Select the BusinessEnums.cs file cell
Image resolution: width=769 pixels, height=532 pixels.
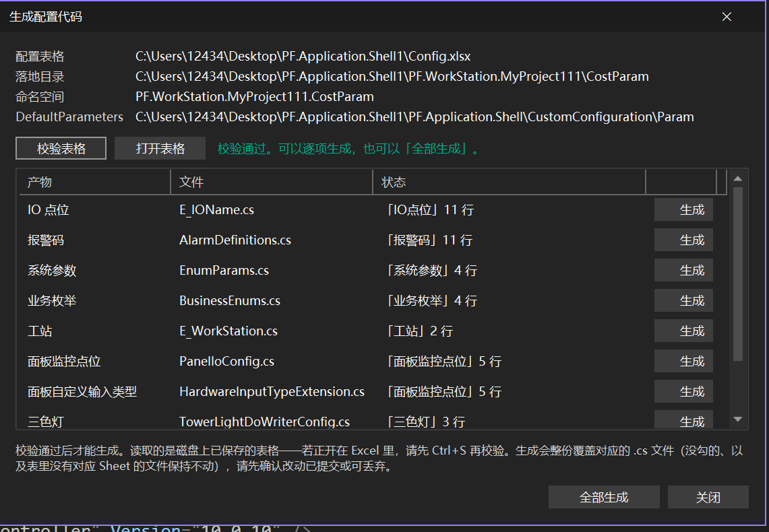tap(230, 301)
